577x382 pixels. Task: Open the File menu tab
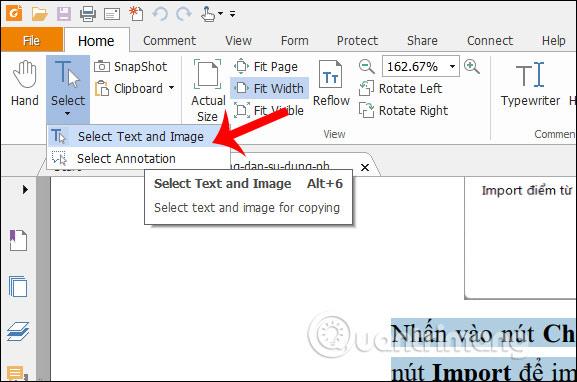click(x=32, y=40)
